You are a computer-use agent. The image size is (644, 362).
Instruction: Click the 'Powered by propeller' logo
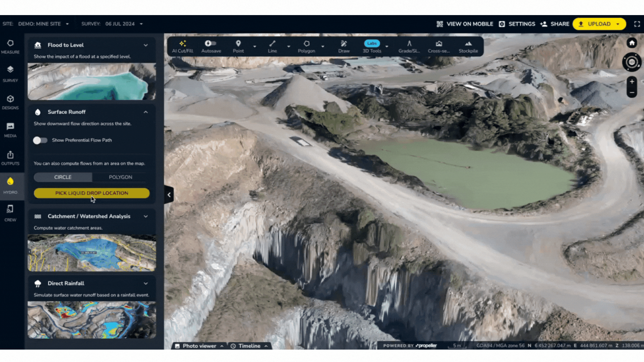410,346
